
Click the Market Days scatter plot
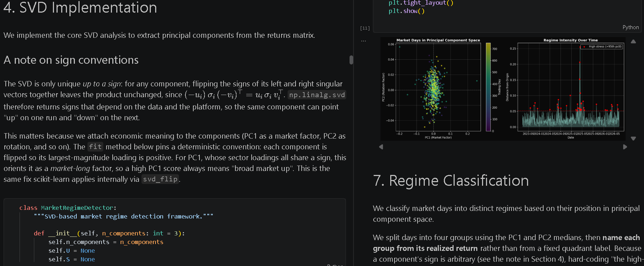438,87
